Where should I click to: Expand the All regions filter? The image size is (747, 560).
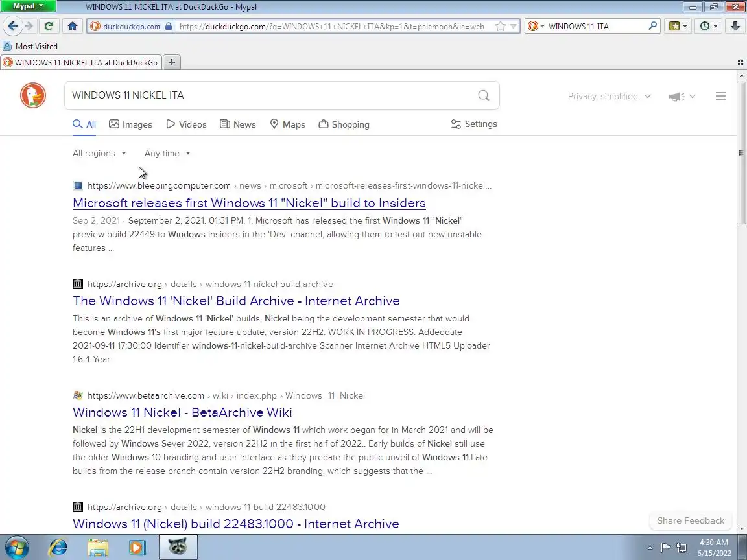99,154
